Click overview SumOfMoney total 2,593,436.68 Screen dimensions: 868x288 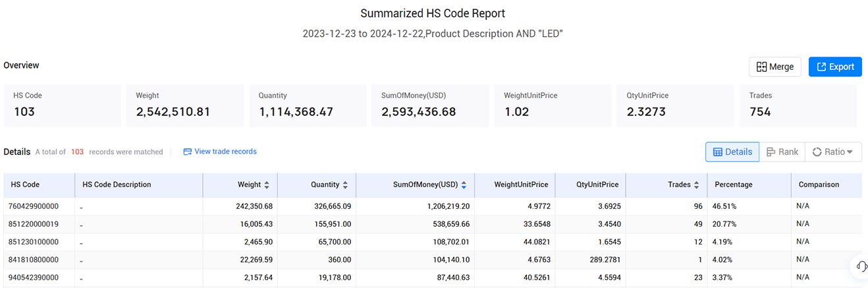pos(419,112)
